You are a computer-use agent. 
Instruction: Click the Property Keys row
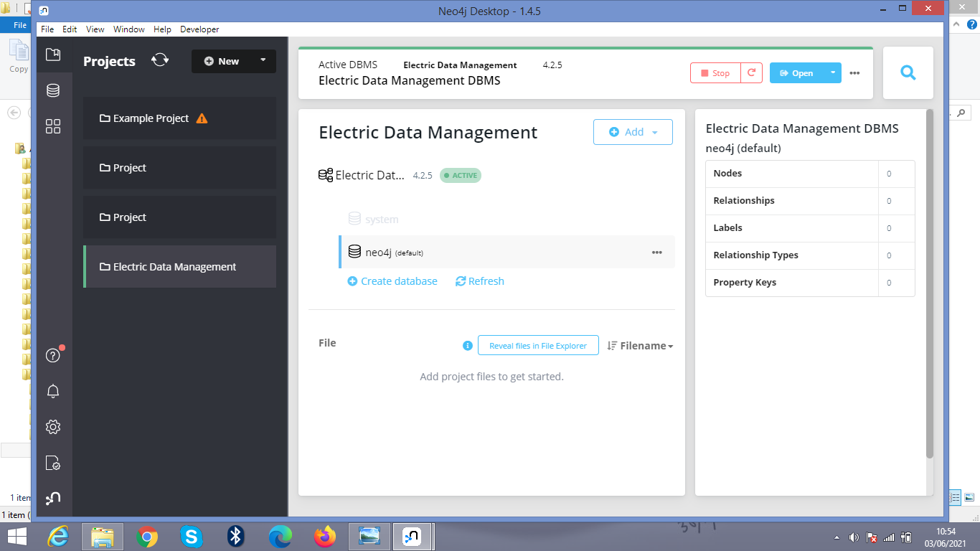click(x=810, y=283)
